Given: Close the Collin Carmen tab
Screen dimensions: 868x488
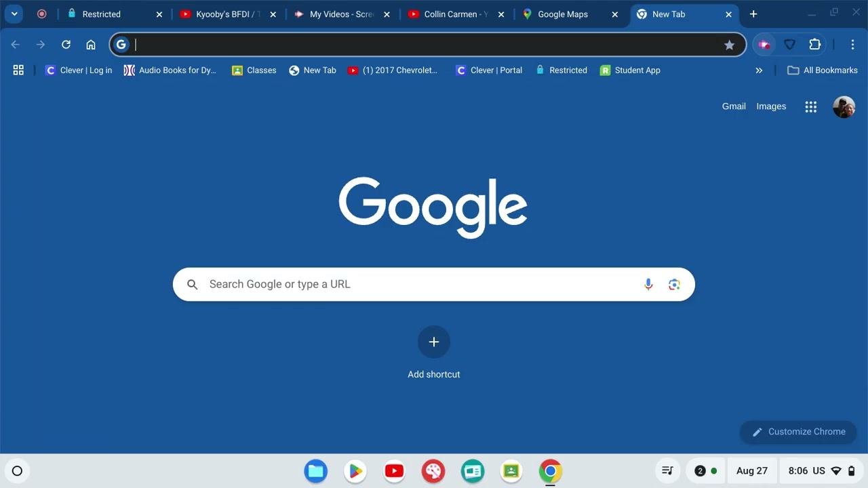Looking at the screenshot, I should click(x=501, y=14).
